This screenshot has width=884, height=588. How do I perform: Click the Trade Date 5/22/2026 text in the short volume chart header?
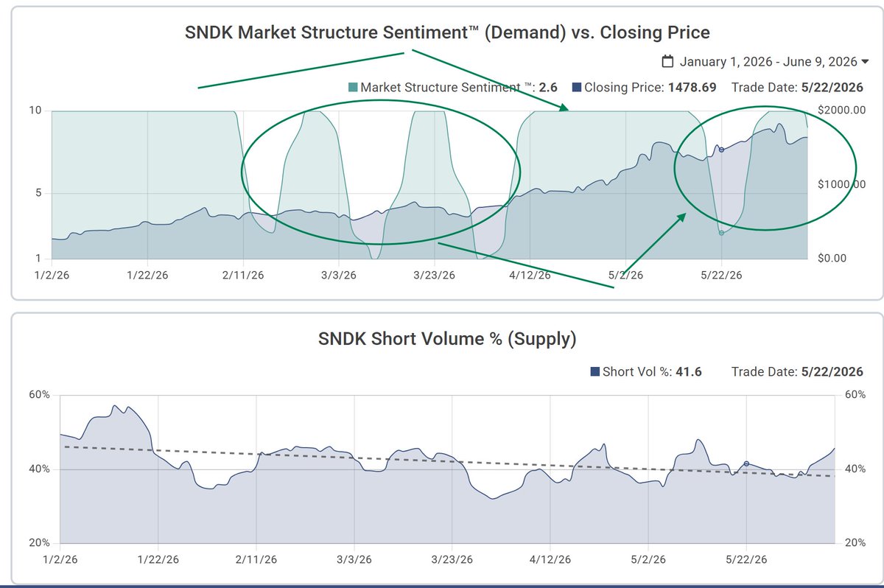pyautogui.click(x=798, y=372)
